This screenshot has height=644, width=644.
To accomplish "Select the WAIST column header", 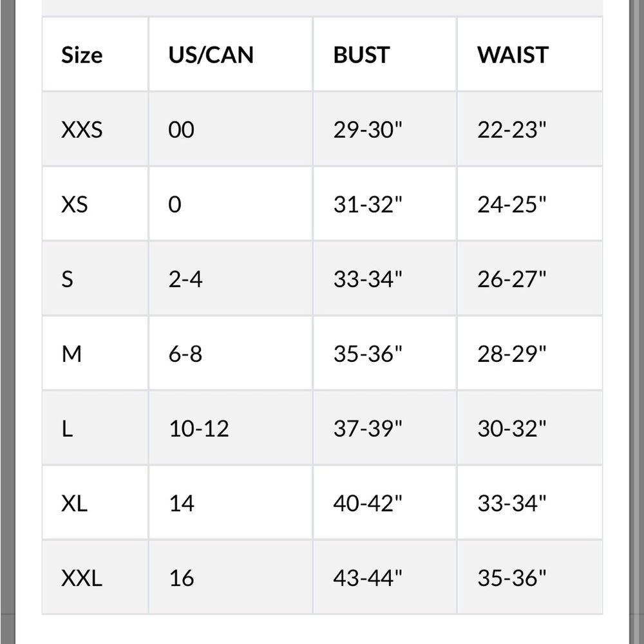I will point(513,55).
